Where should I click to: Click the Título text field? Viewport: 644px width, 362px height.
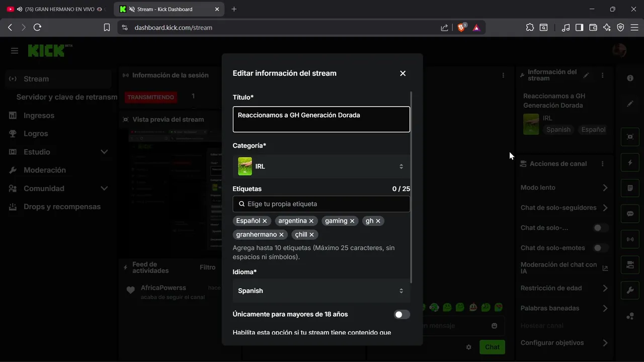point(321,119)
